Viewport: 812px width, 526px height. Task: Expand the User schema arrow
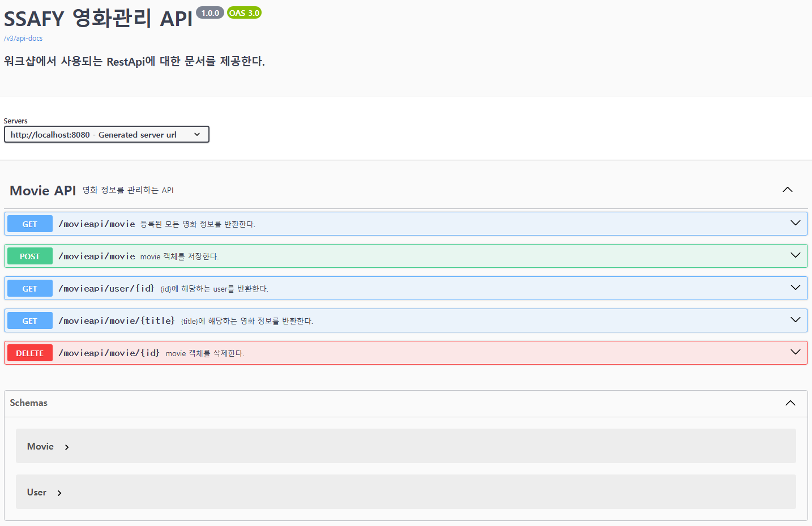(59, 493)
